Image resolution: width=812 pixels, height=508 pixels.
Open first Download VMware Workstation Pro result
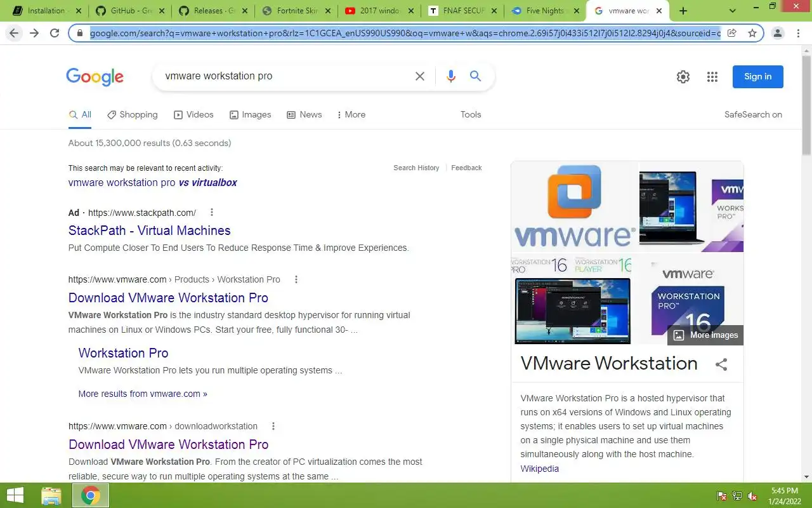[168, 298]
